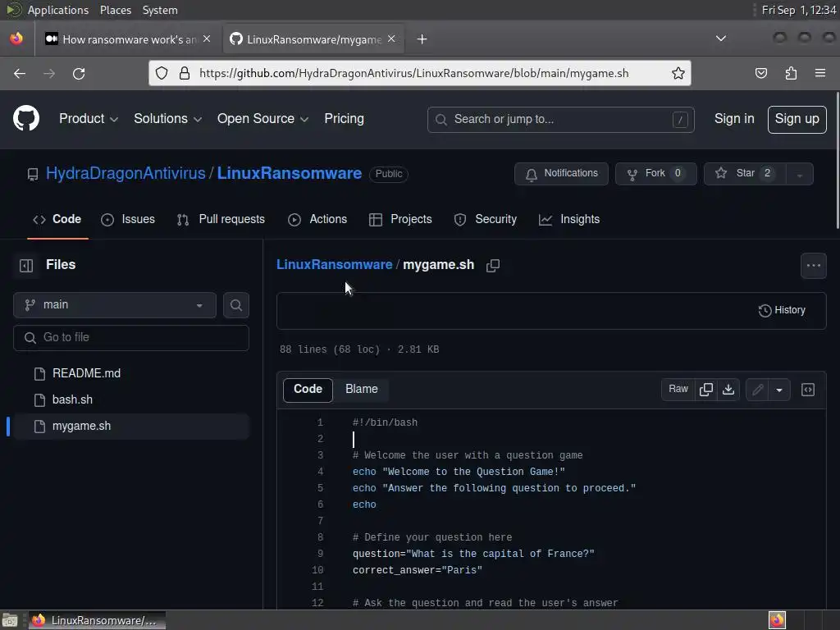The width and height of the screenshot is (840, 630).
Task: Click the padlock site security icon
Action: (x=185, y=73)
